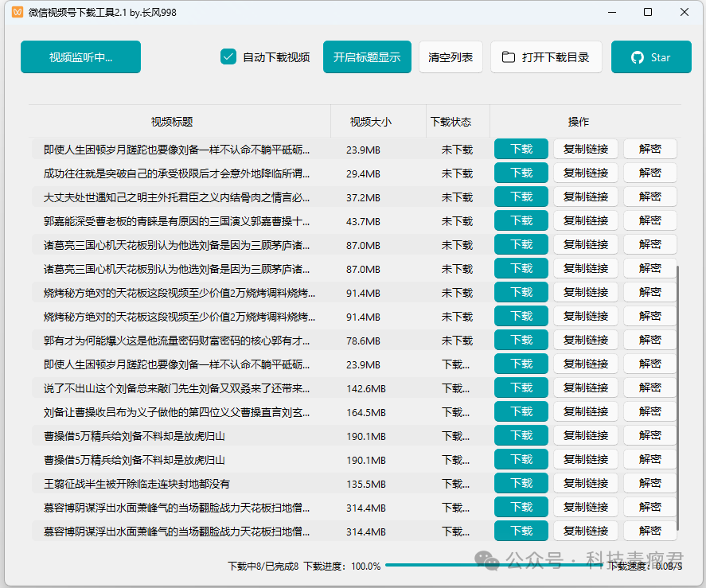706x588 pixels.
Task: Select title 成功往往就是突破自己的承受极限 row
Action: [x=177, y=173]
